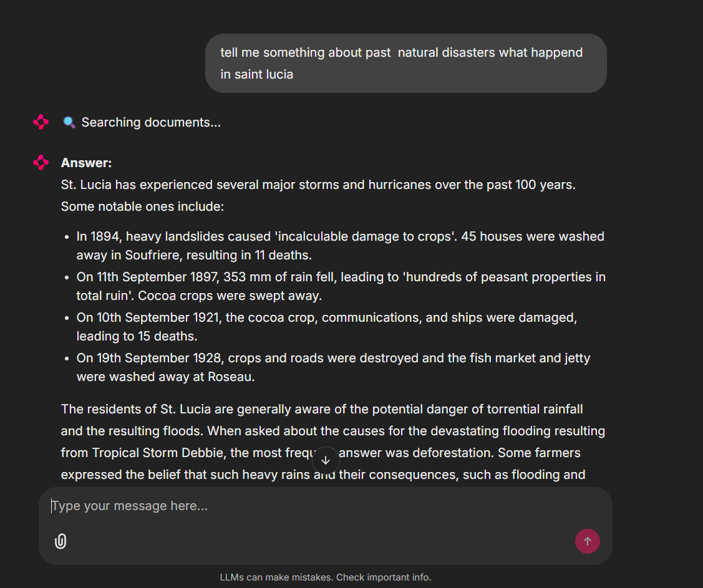Focus the 'Type your message here' field
This screenshot has height=588, width=703.
(x=312, y=506)
